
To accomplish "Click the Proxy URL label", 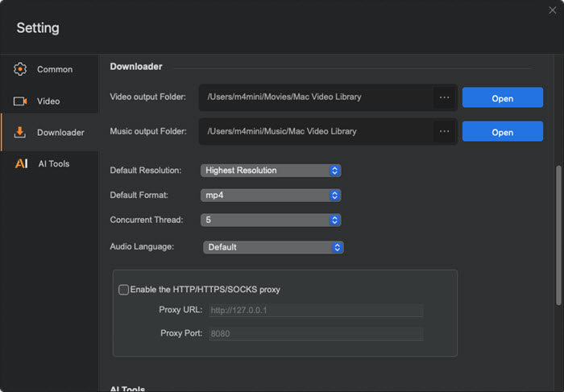I will [180, 310].
